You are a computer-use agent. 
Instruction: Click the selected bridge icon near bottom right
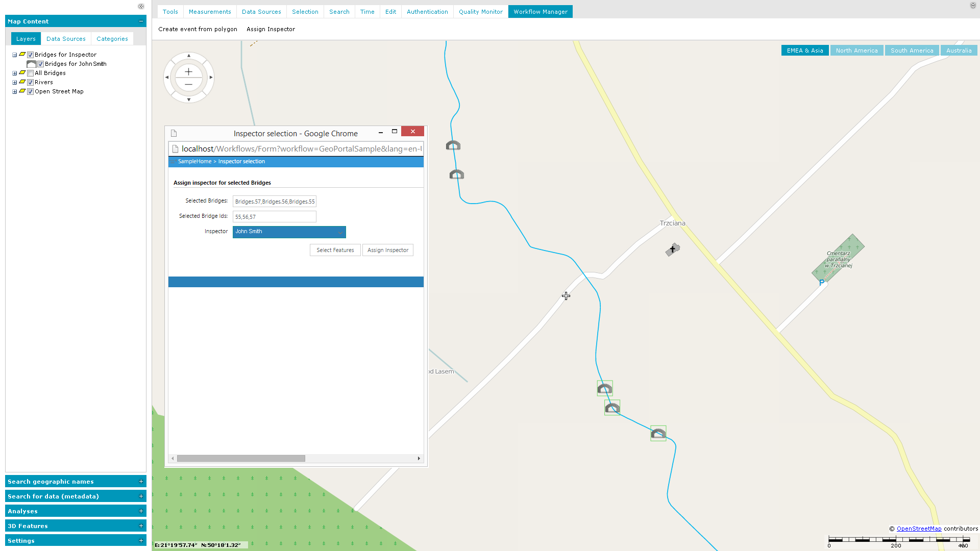coord(658,434)
